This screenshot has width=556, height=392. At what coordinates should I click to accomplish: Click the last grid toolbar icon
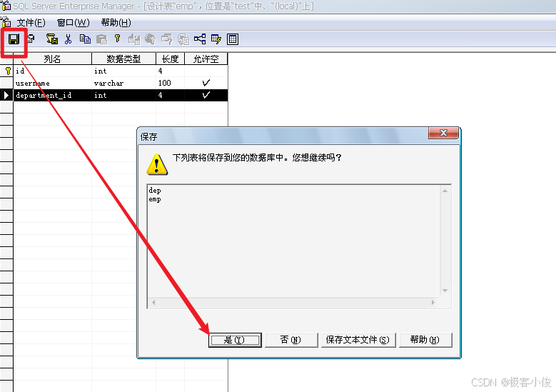click(233, 39)
